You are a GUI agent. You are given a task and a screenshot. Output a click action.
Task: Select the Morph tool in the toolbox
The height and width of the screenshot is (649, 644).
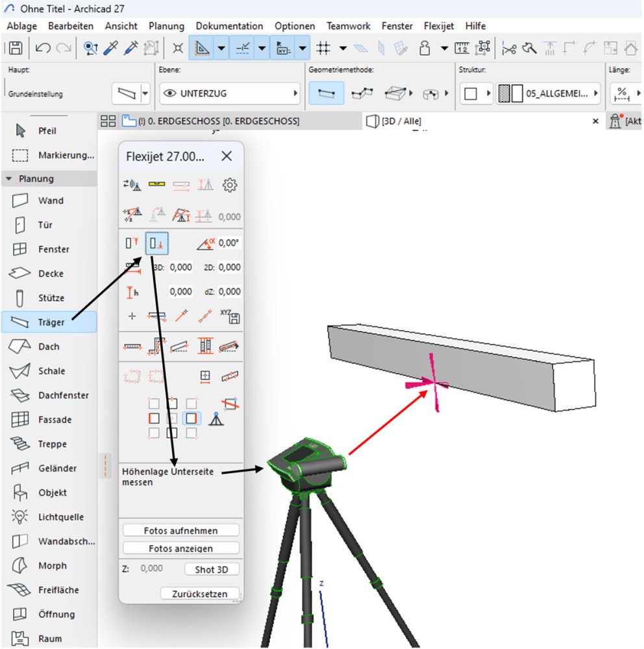click(49, 565)
